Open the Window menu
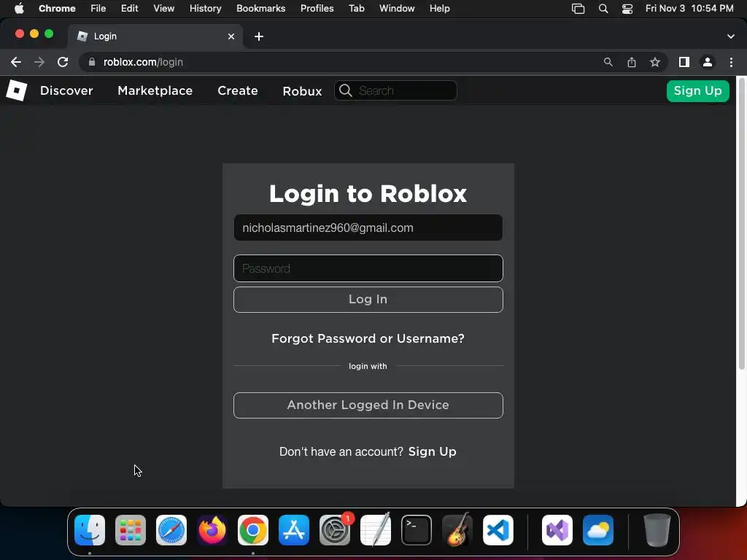This screenshot has width=747, height=560. coord(397,9)
